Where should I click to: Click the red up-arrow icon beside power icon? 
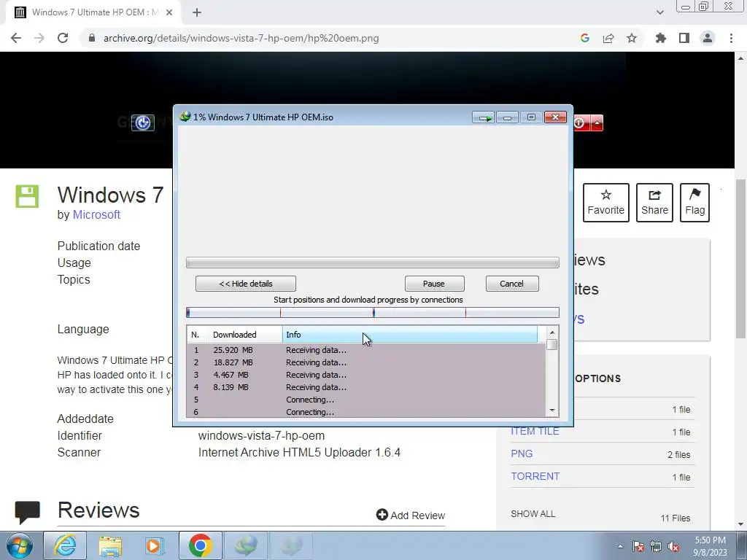(597, 122)
